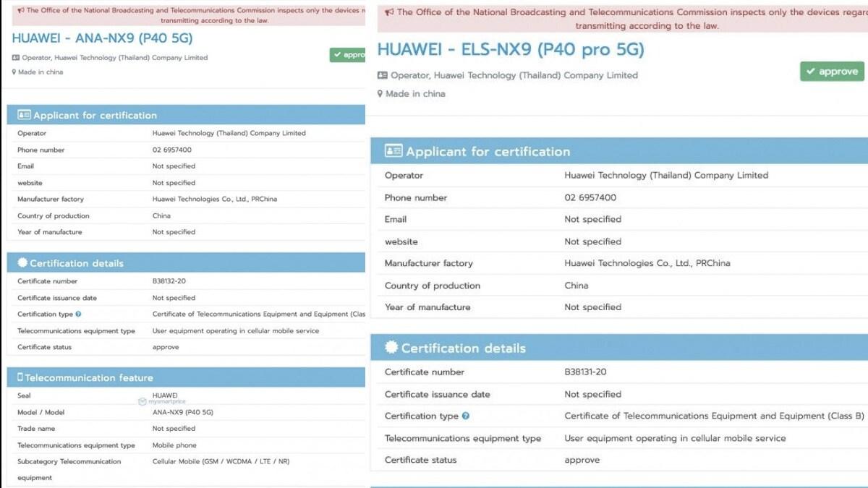The width and height of the screenshot is (868, 488).
Task: Click the ID card icon in the ANA-NX9 Applicant header
Action: pyautogui.click(x=24, y=115)
